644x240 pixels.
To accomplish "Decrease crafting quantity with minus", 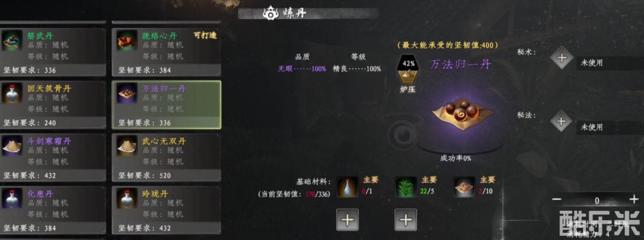I will pyautogui.click(x=557, y=200).
